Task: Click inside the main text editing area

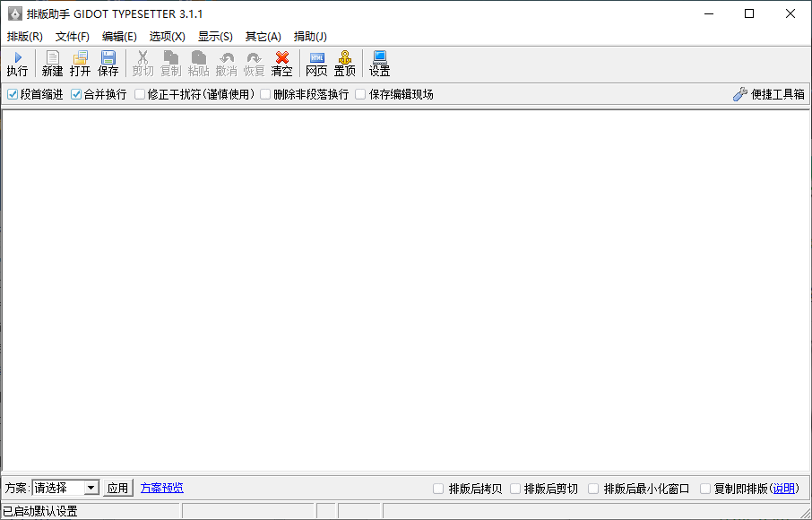Action: (x=406, y=290)
